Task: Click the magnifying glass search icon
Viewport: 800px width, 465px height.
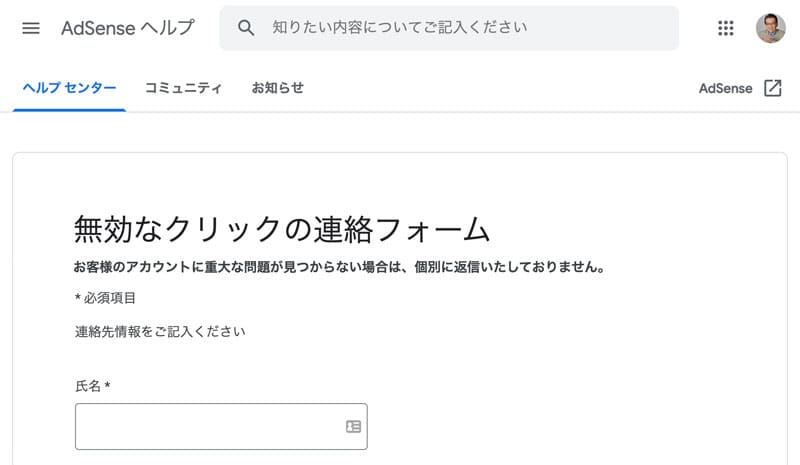Action: [x=246, y=28]
